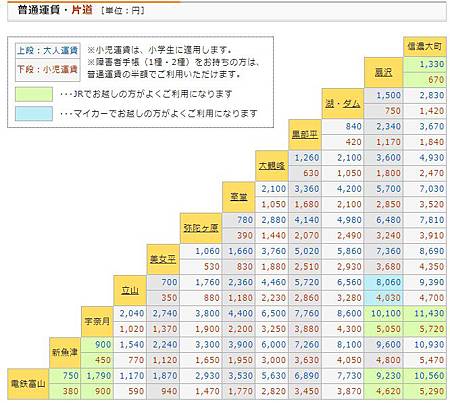Open the 立山 station link

pos(130,290)
